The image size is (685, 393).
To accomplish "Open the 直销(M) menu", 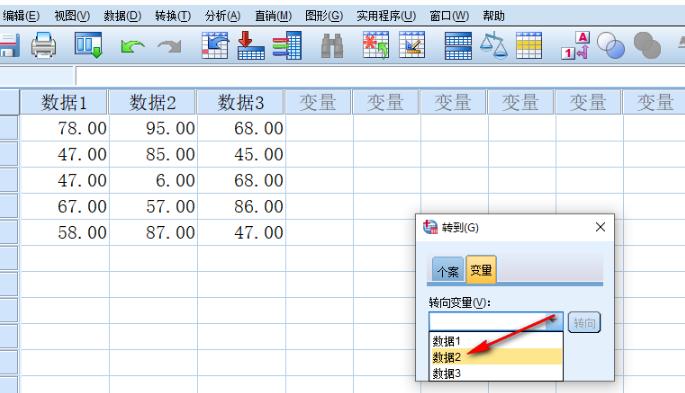I will tap(273, 16).
